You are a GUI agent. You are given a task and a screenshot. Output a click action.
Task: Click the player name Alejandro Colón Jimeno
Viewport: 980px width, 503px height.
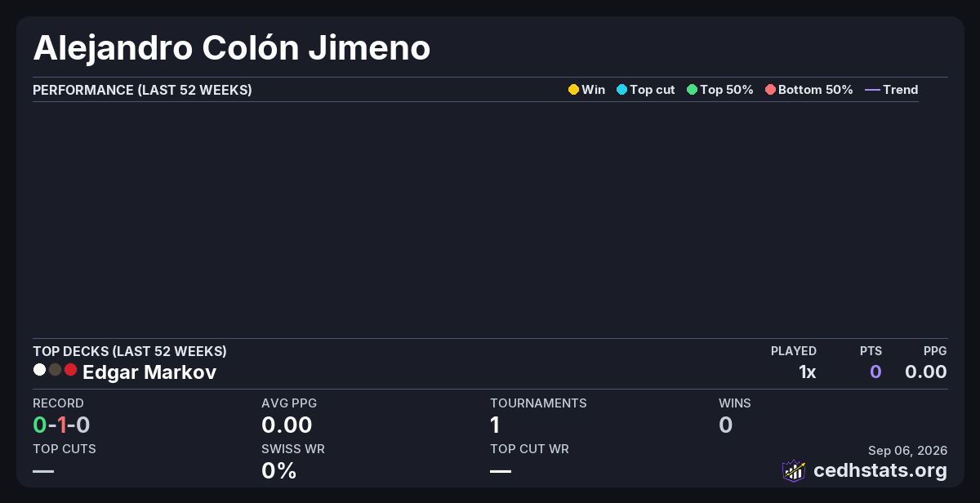point(231,47)
